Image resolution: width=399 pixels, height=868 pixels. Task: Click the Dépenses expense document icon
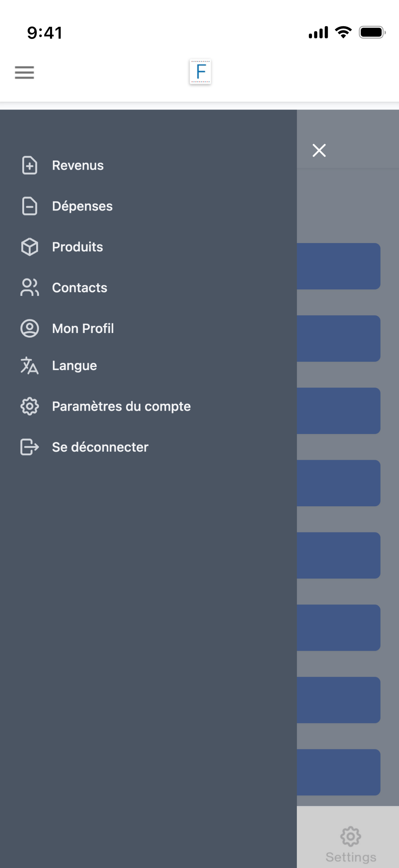pyautogui.click(x=29, y=206)
